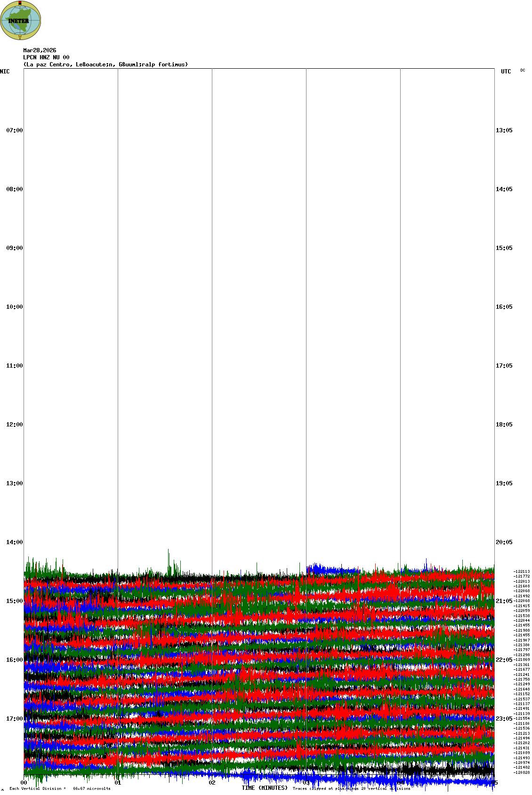Viewport: 532px width, 795px height.
Task: Click the 20:05 UTC time label
Action: 504,542
